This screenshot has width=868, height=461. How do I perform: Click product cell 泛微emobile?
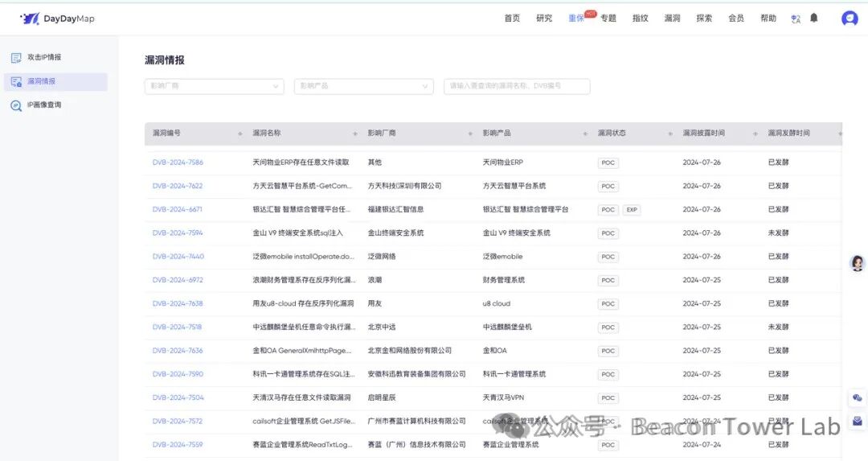point(502,257)
